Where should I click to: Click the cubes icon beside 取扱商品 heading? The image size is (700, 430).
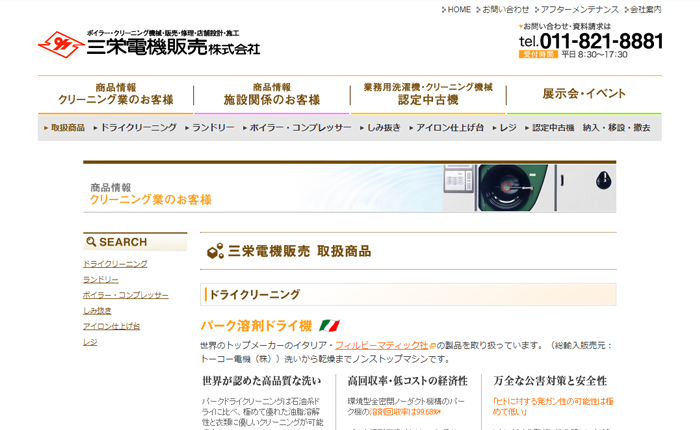tap(215, 251)
